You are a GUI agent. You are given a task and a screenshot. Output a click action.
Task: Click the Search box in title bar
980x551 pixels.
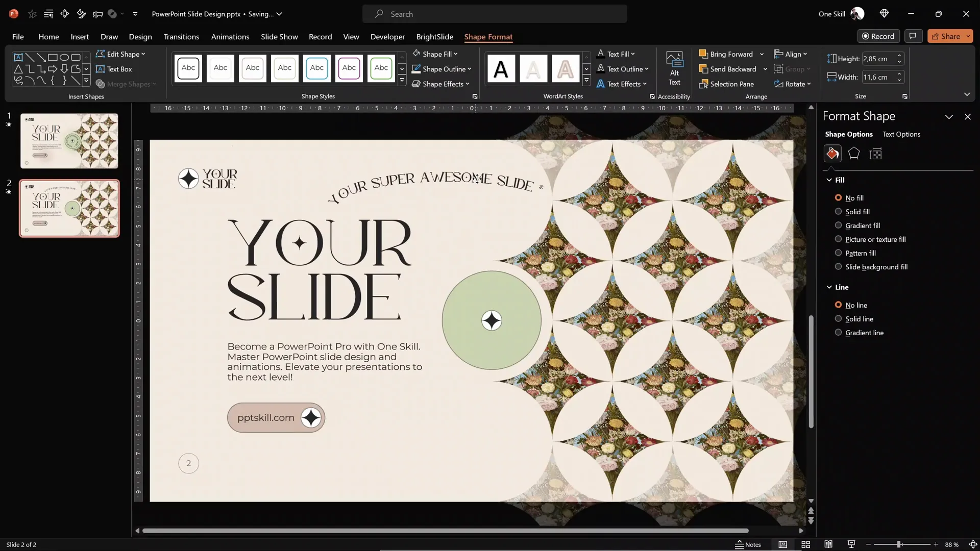[x=495, y=14]
